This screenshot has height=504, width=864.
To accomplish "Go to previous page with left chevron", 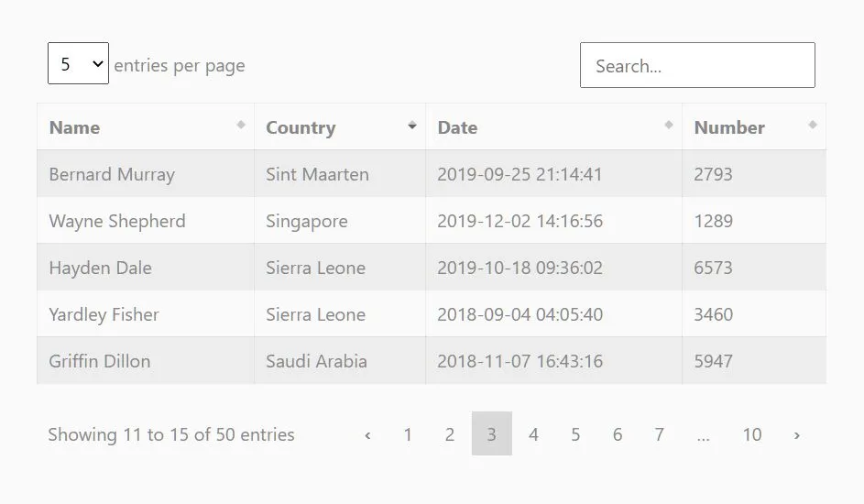I will (x=367, y=434).
